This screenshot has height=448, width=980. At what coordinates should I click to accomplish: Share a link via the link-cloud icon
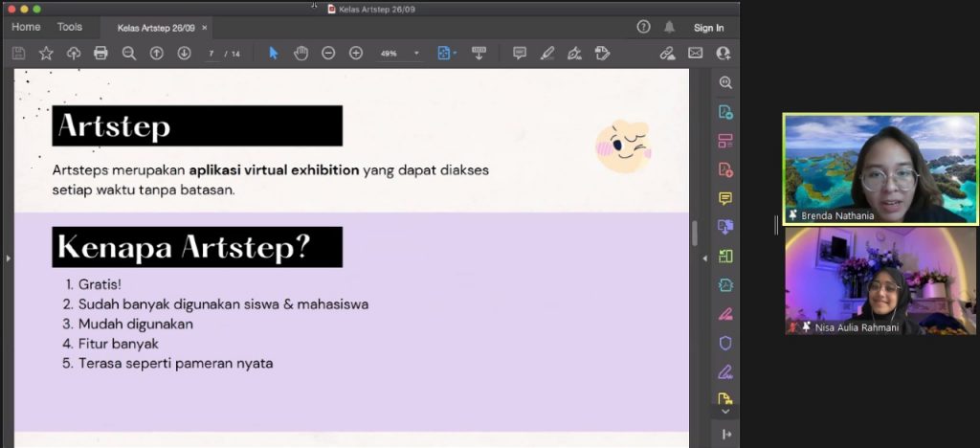click(667, 53)
